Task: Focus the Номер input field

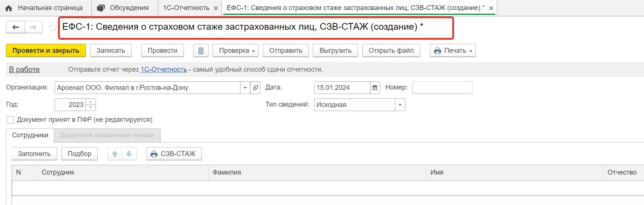Action: (443, 88)
